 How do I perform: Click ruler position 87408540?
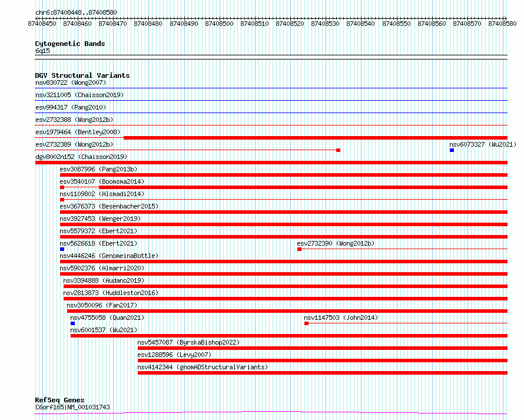point(360,24)
